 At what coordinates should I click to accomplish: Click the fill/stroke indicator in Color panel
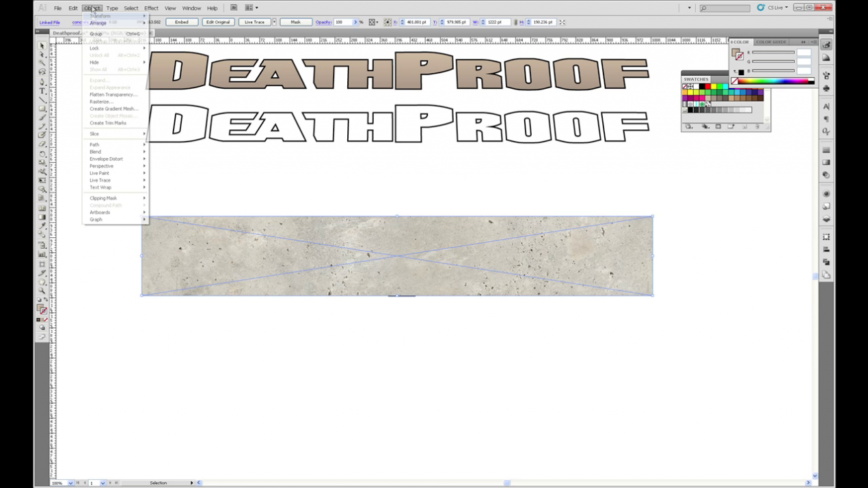[737, 55]
